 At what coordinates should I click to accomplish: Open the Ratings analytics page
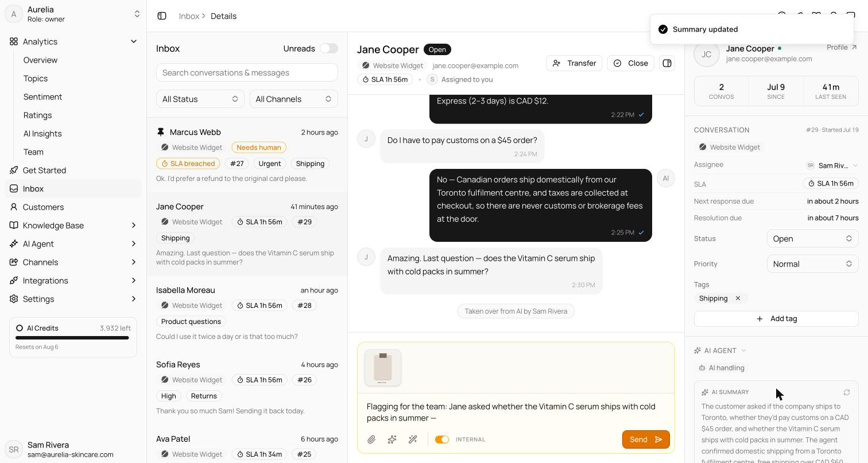pos(37,115)
